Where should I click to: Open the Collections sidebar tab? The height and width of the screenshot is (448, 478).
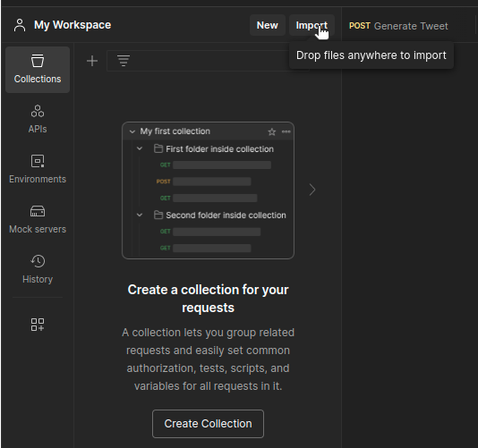point(38,70)
